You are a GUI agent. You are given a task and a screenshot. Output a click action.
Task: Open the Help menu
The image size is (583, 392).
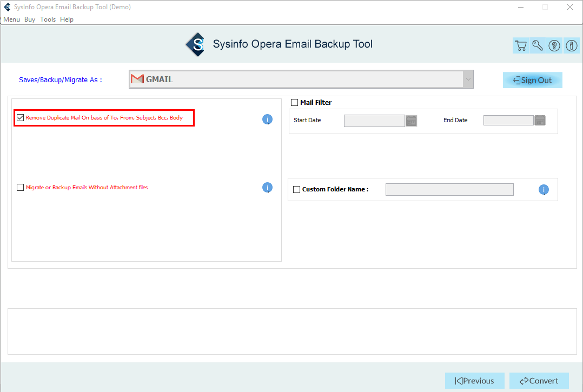(x=67, y=19)
